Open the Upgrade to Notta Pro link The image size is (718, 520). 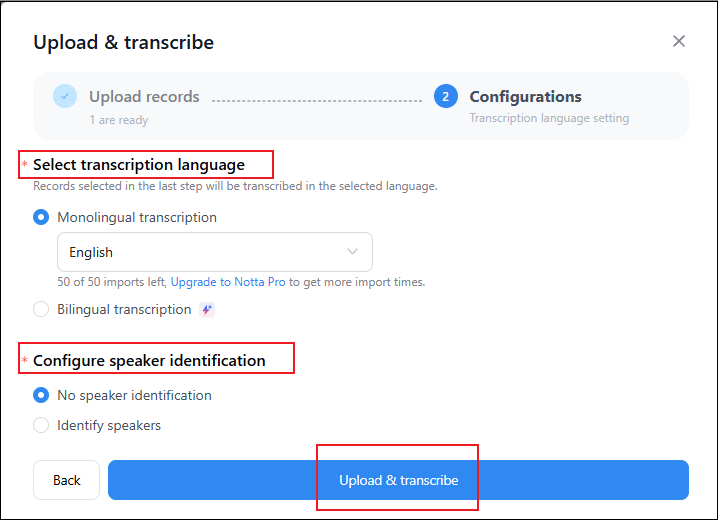(x=228, y=282)
